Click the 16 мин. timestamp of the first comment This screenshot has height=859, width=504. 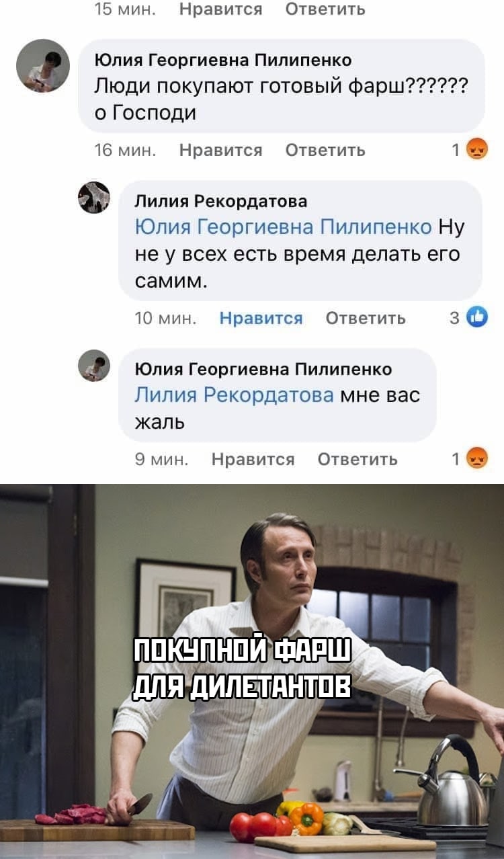[x=126, y=150]
